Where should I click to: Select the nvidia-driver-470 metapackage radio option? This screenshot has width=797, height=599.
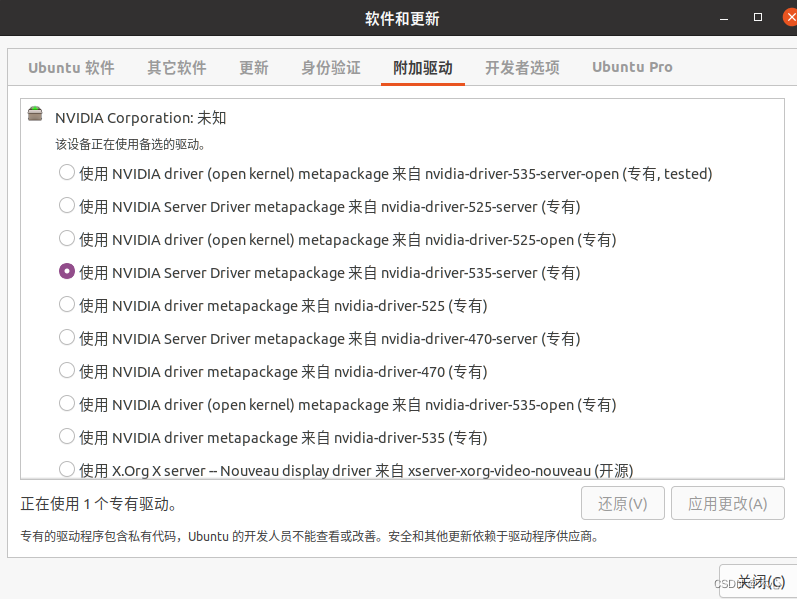coord(67,371)
